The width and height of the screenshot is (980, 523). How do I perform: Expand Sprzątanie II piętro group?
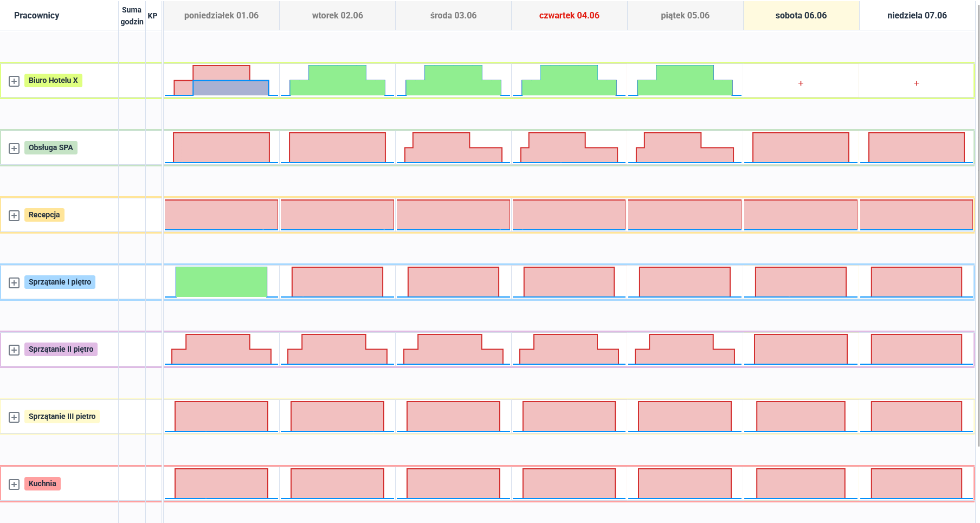(x=14, y=350)
